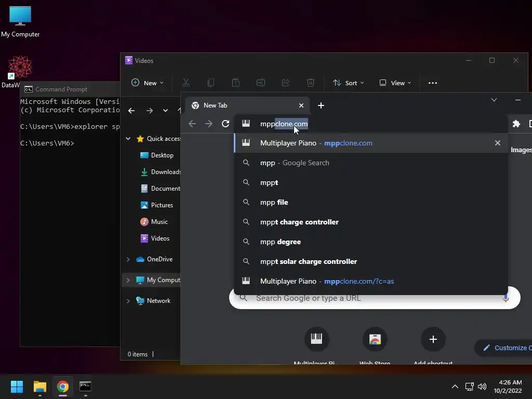Viewport: 532px width, 399px height.
Task: Choose the 'mppt' search suggestion
Action: coord(371,182)
